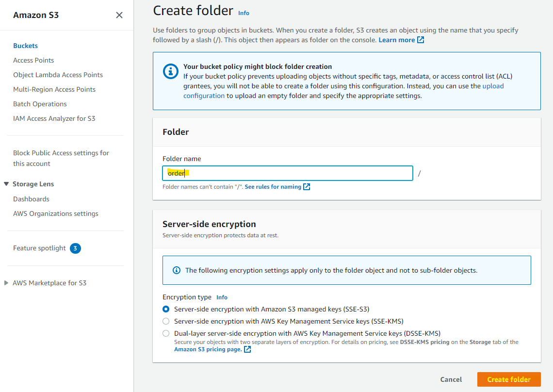553x392 pixels.
Task: Click the external link icon beside Learn more
Action: [421, 40]
